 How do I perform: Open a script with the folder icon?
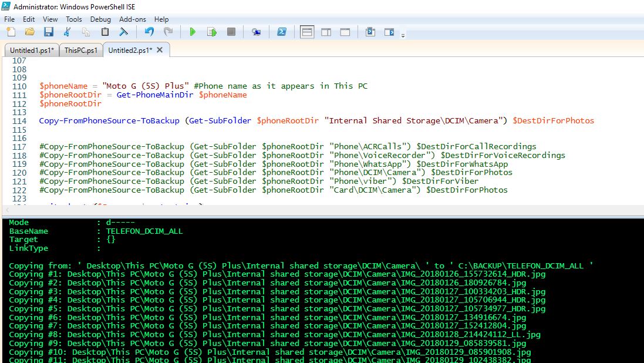(29, 32)
